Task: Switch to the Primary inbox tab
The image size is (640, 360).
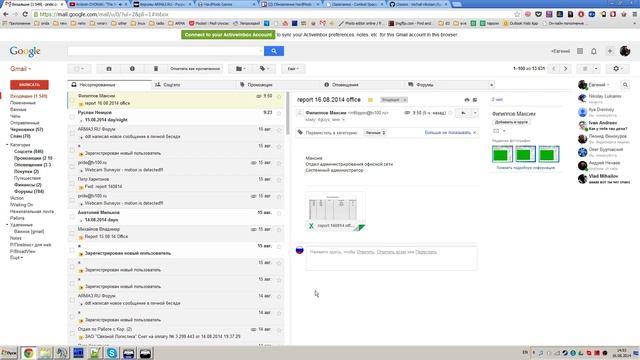Action: pos(109,84)
